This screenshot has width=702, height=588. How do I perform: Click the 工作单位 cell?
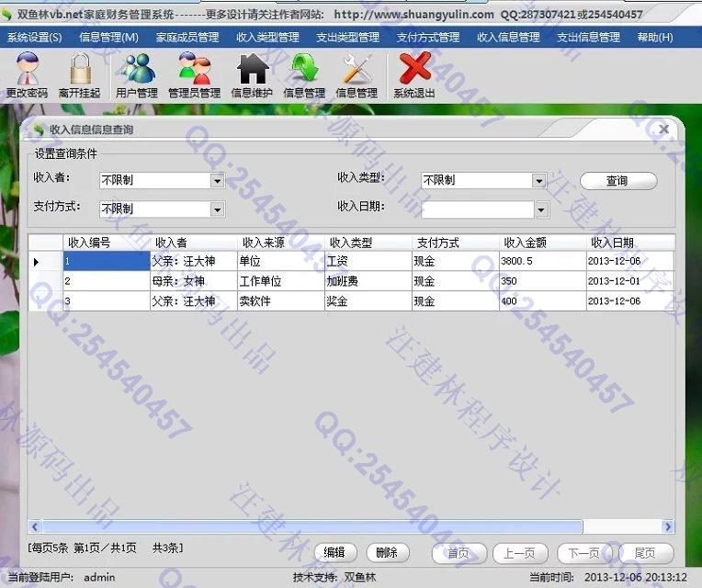click(281, 281)
